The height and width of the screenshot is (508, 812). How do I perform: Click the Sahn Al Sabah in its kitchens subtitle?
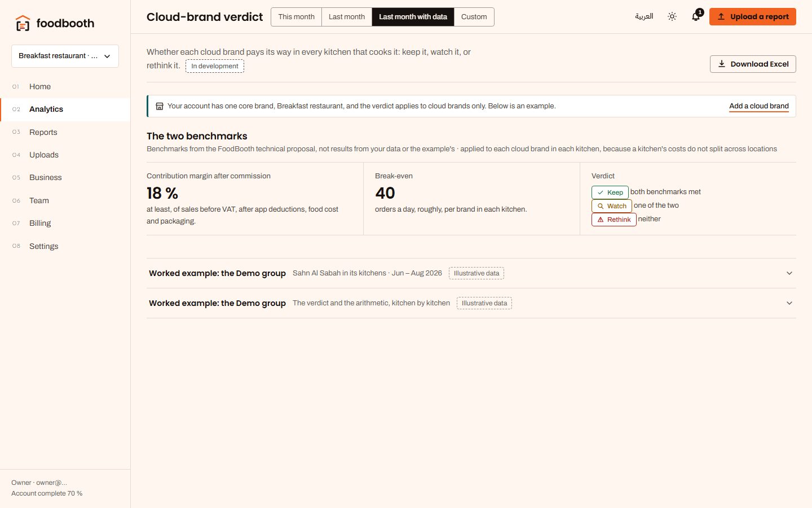click(367, 273)
